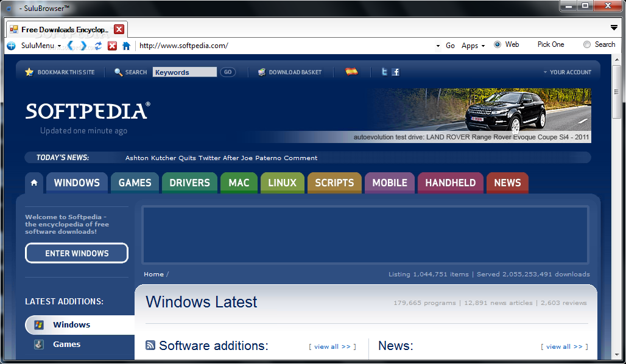Select Windows text in Latest Additions list
626x364 pixels.
pos(71,324)
